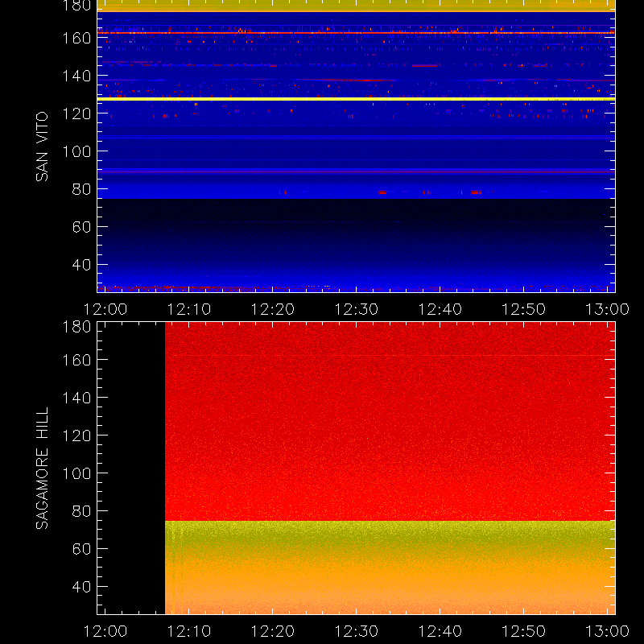Select the 40 label on San Vito axis
The width and height of the screenshot is (644, 644).
[81, 265]
